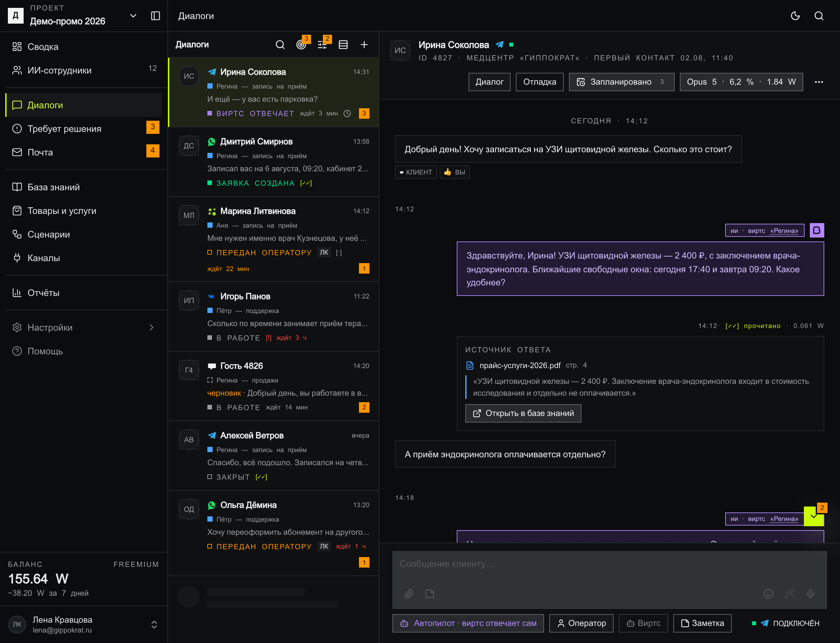Create a new dialog with plus icon
The width and height of the screenshot is (840, 643).
[x=364, y=45]
